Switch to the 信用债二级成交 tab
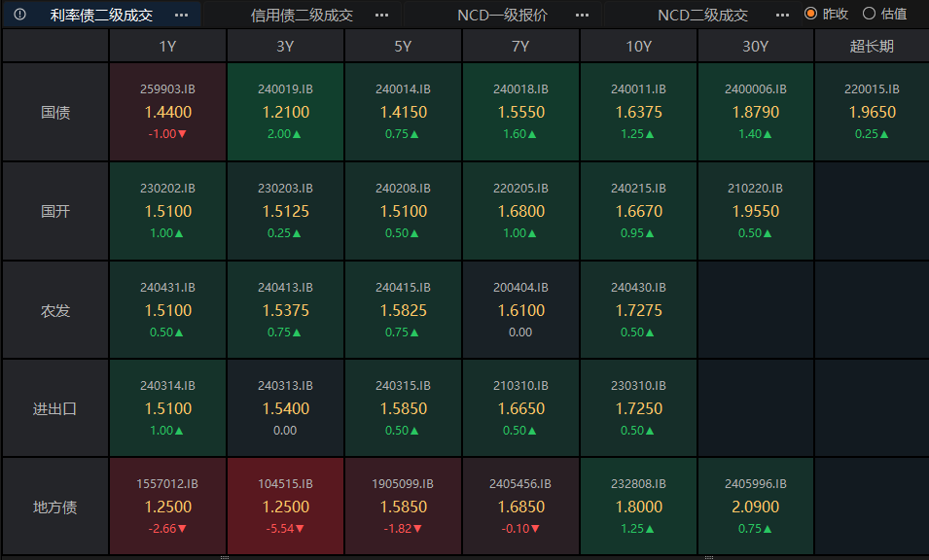The width and height of the screenshot is (929, 560). pyautogui.click(x=302, y=15)
